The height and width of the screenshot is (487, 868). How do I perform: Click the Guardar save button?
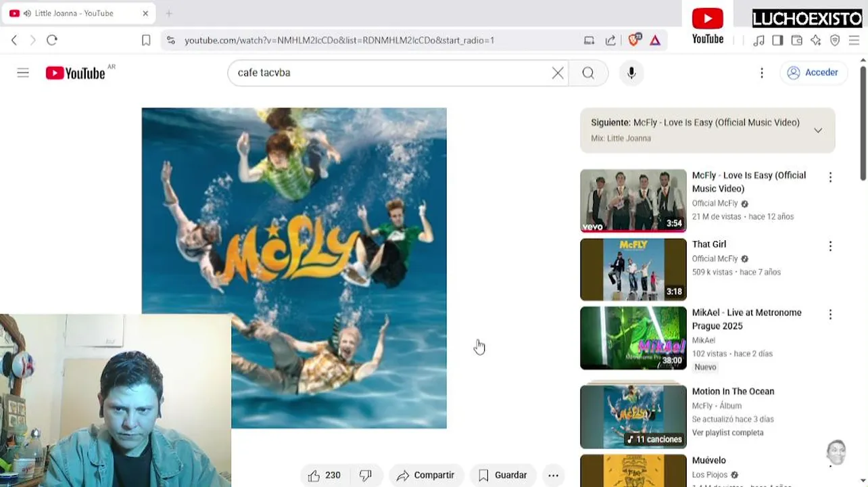pyautogui.click(x=502, y=476)
